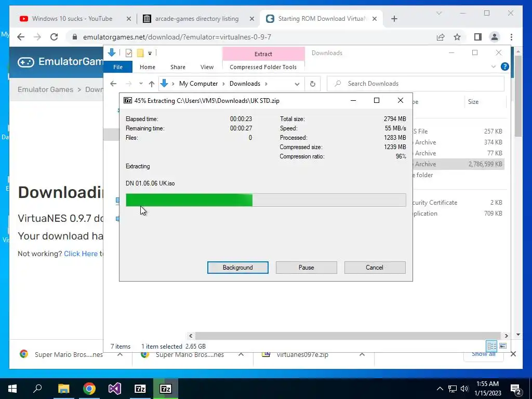Open menu for first Super Mario Bros download
532x399 pixels.
[120, 354]
